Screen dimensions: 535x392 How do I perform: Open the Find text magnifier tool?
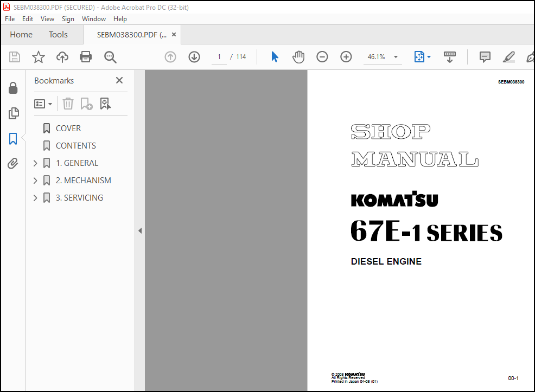click(110, 57)
